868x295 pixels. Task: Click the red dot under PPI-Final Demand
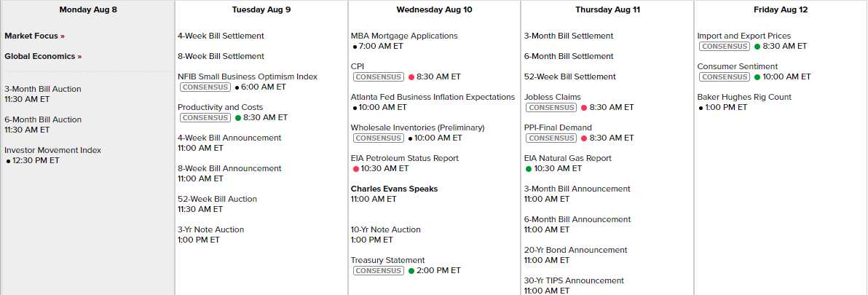(584, 138)
